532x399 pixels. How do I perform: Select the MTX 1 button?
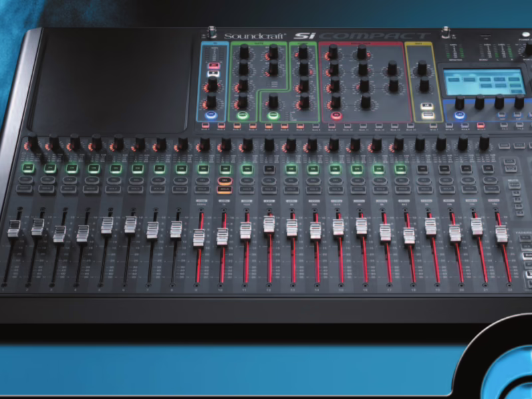[434, 126]
